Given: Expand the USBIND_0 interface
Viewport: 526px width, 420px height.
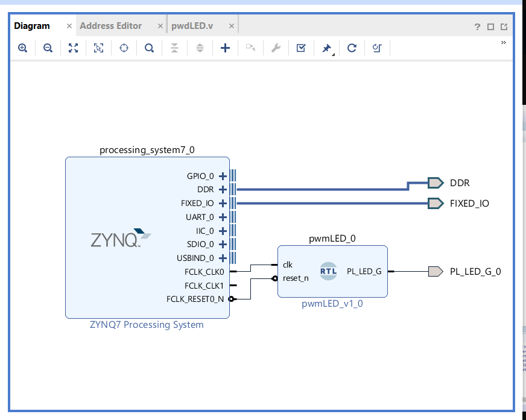Looking at the screenshot, I should coord(223,258).
